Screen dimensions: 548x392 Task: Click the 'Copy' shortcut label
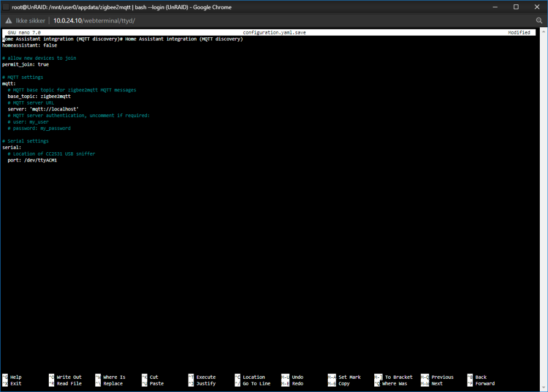pos(344,383)
